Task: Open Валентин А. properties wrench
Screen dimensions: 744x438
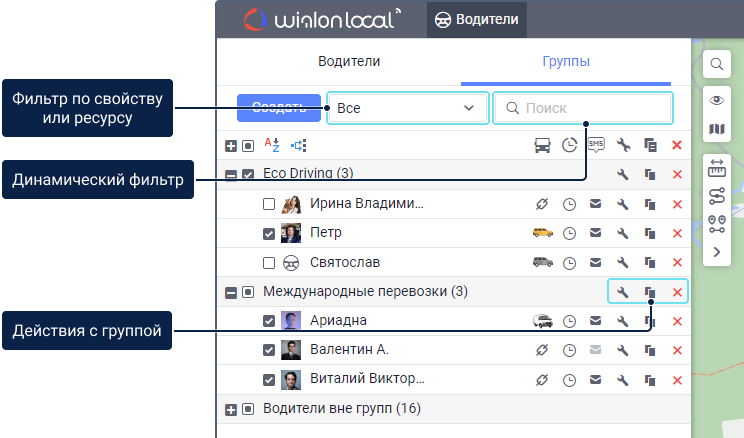Action: 623,351
